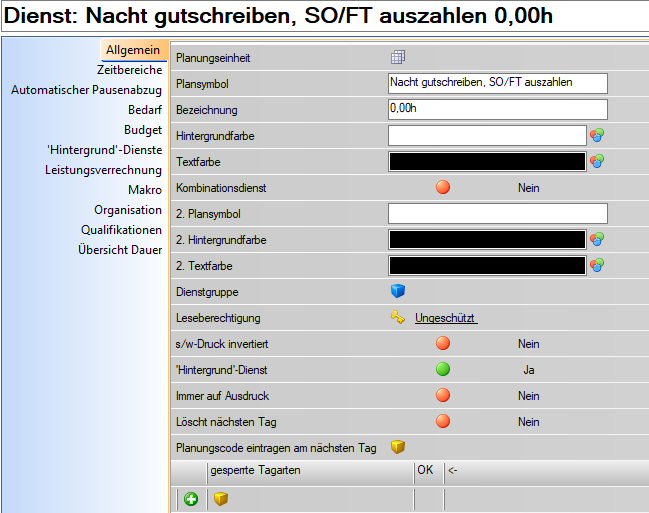Image resolution: width=649 pixels, height=513 pixels.
Task: Click the blue Dienstgruppe cube icon
Action: click(397, 291)
